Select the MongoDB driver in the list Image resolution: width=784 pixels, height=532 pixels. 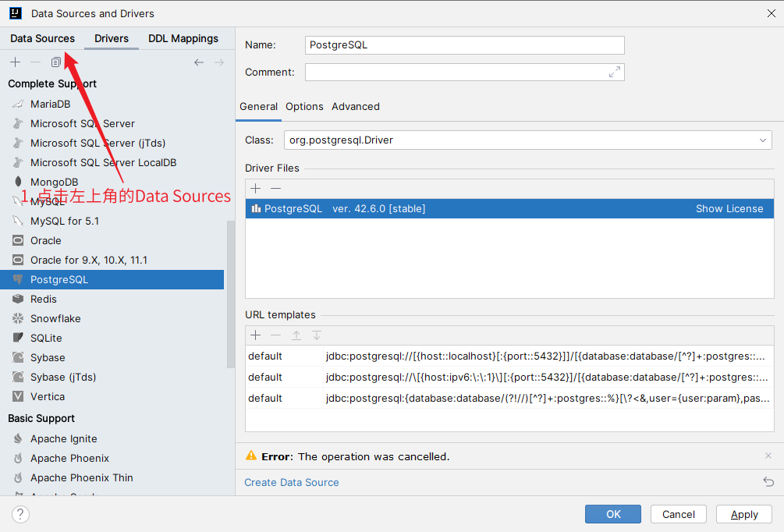[x=54, y=182]
